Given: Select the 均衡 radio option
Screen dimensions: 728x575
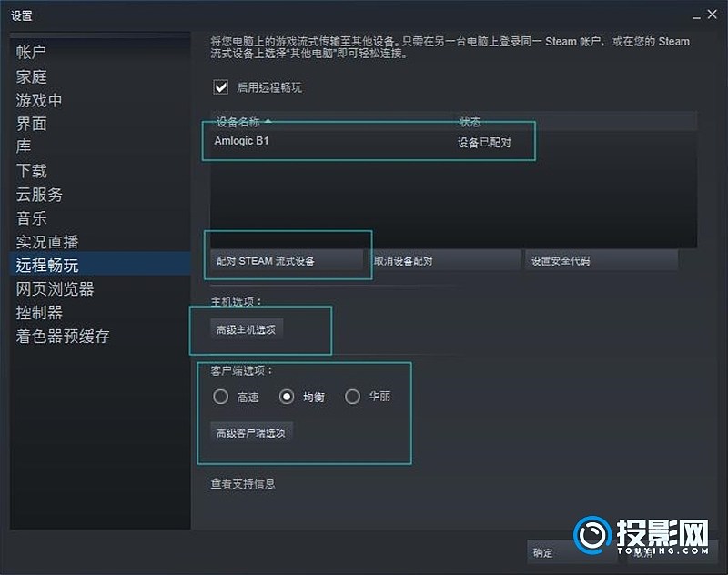Looking at the screenshot, I should pos(287,397).
